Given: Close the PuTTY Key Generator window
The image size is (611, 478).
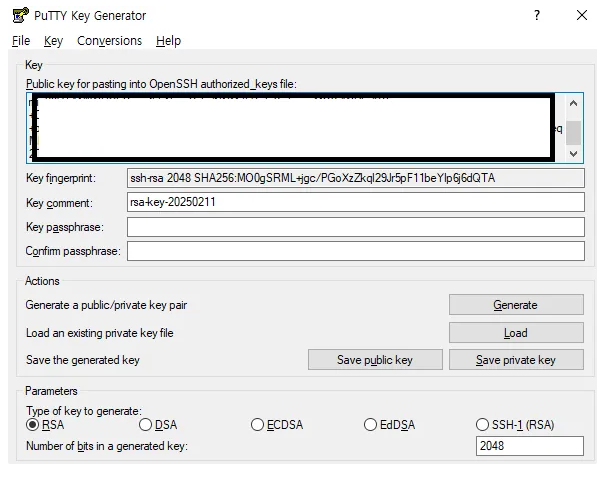Looking at the screenshot, I should tap(582, 15).
